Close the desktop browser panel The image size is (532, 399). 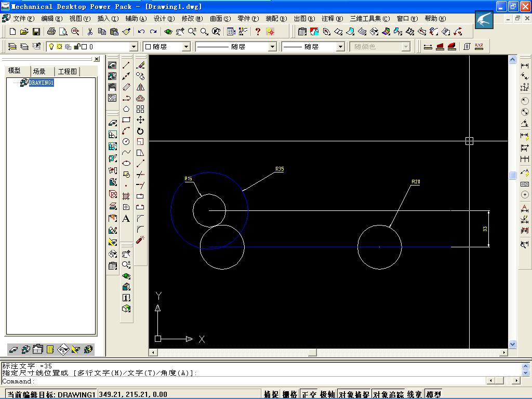[x=97, y=59]
